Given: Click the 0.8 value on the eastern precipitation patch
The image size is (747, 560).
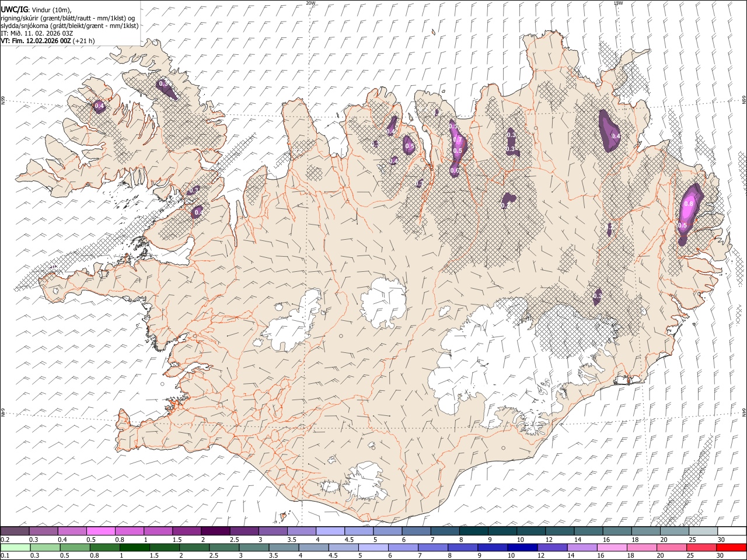Looking at the screenshot, I should click(x=689, y=204).
